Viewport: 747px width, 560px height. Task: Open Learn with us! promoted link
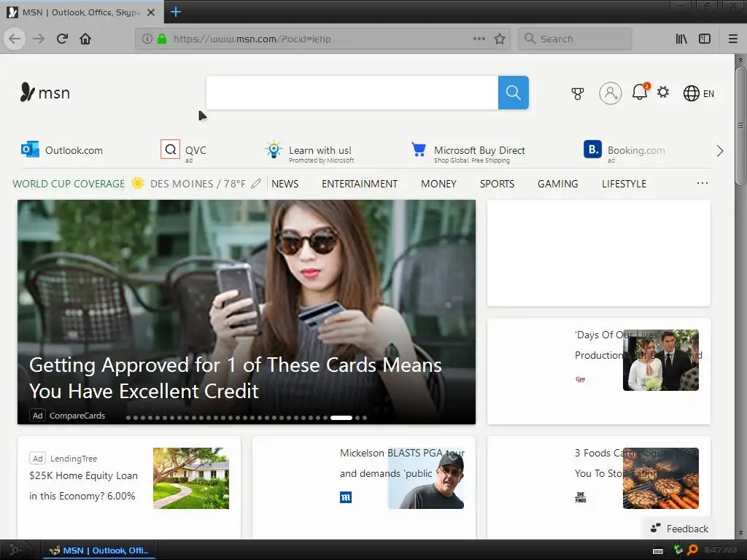309,152
